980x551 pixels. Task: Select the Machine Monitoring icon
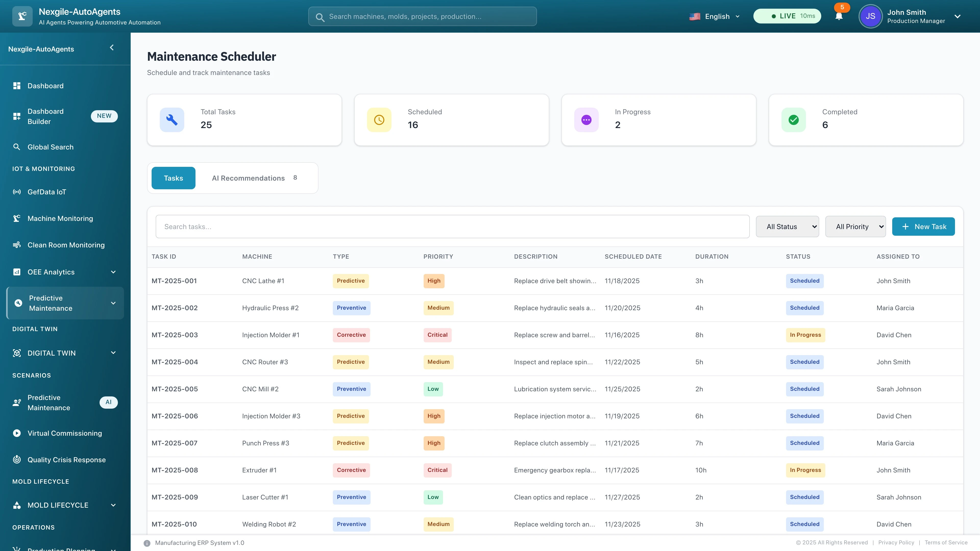[x=17, y=218]
